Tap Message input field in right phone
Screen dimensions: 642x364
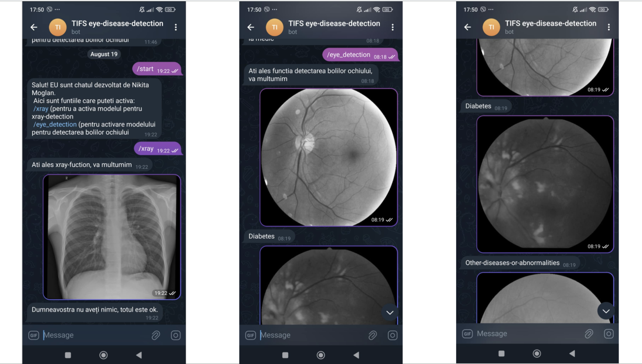click(527, 334)
